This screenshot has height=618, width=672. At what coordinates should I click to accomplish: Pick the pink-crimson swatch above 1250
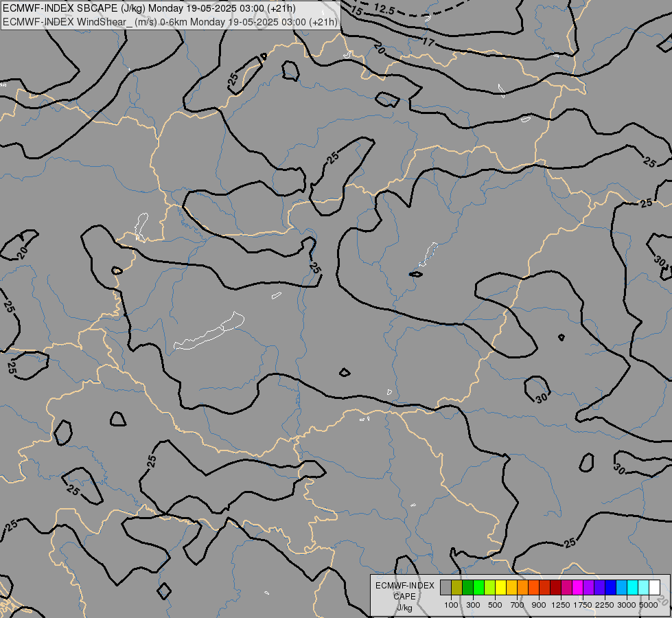[x=566, y=588]
